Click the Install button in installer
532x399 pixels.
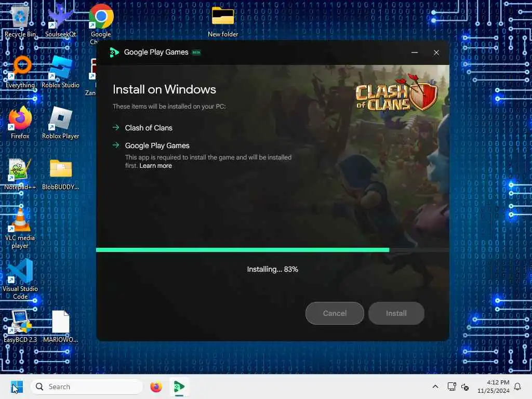[396, 313]
